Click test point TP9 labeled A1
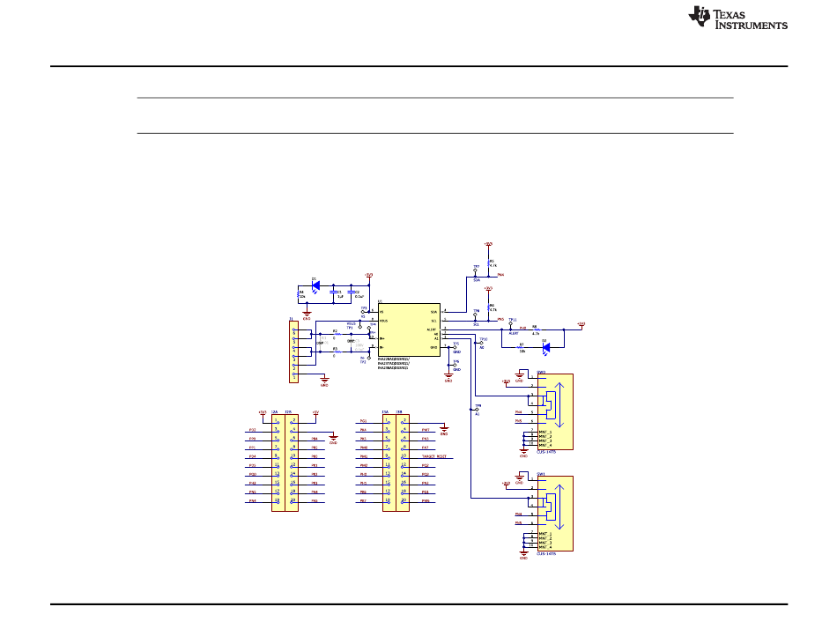Viewport: 837px width, 644px height. click(477, 409)
